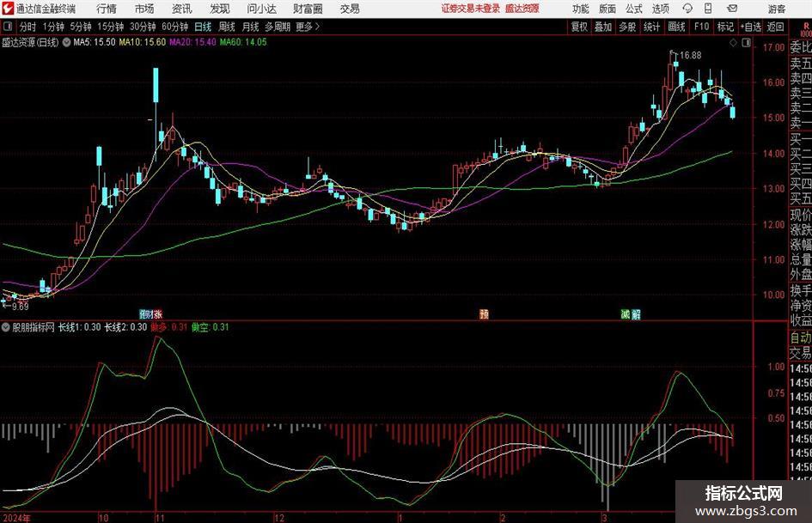
Task: Click the 2024年 date axis label
Action: tap(17, 518)
